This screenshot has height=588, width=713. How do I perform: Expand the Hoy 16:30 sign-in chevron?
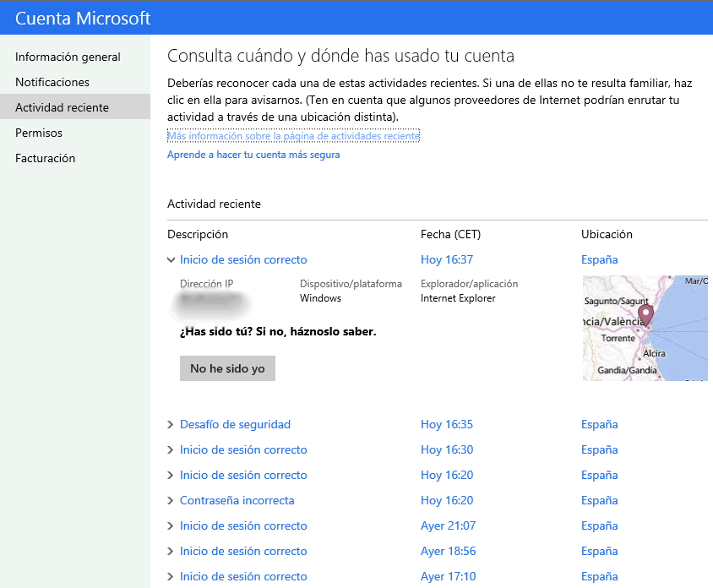[171, 450]
